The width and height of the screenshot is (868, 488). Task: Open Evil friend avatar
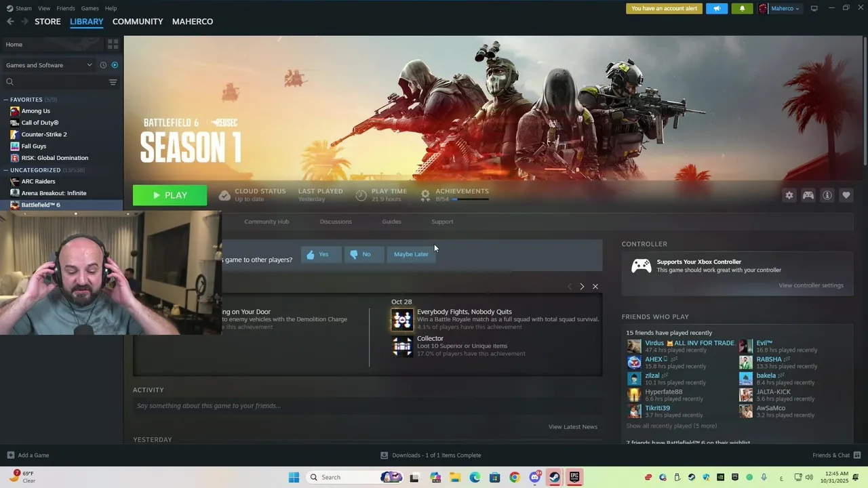click(746, 346)
